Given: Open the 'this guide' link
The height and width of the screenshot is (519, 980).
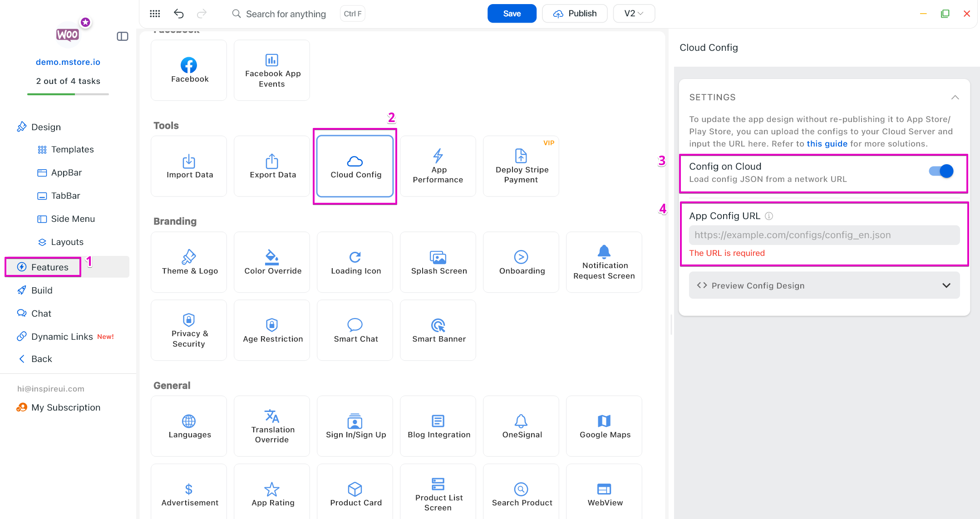Looking at the screenshot, I should [827, 144].
